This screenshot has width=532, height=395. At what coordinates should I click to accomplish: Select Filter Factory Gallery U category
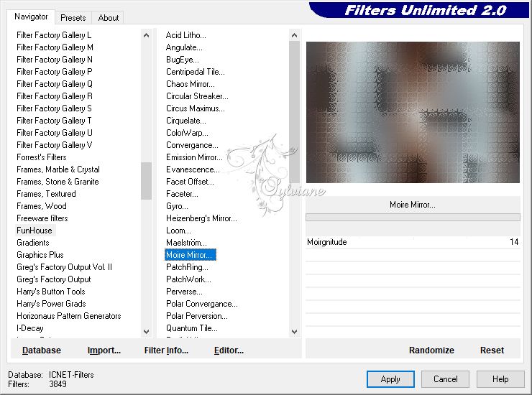click(x=55, y=133)
